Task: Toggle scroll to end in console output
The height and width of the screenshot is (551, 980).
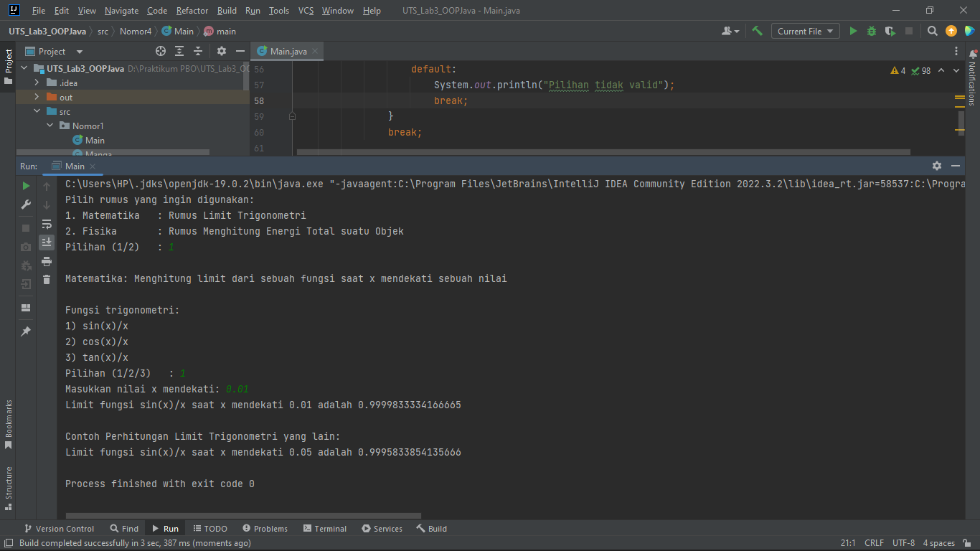Action: 47,242
